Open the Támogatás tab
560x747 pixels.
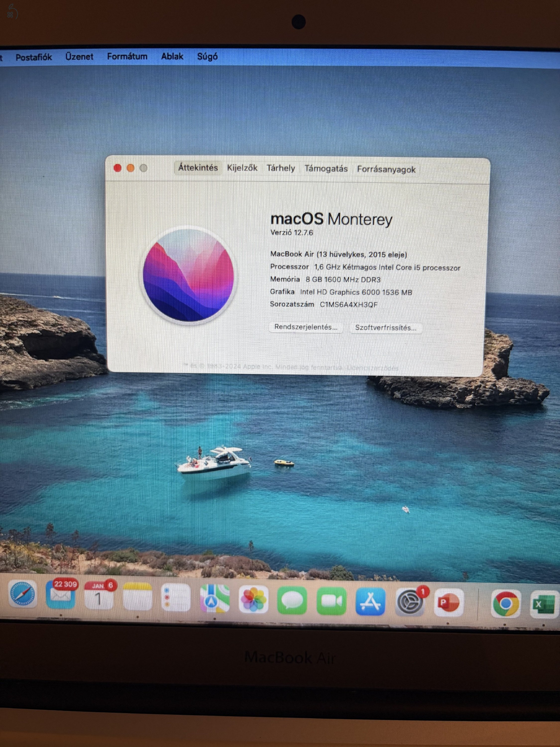(326, 169)
